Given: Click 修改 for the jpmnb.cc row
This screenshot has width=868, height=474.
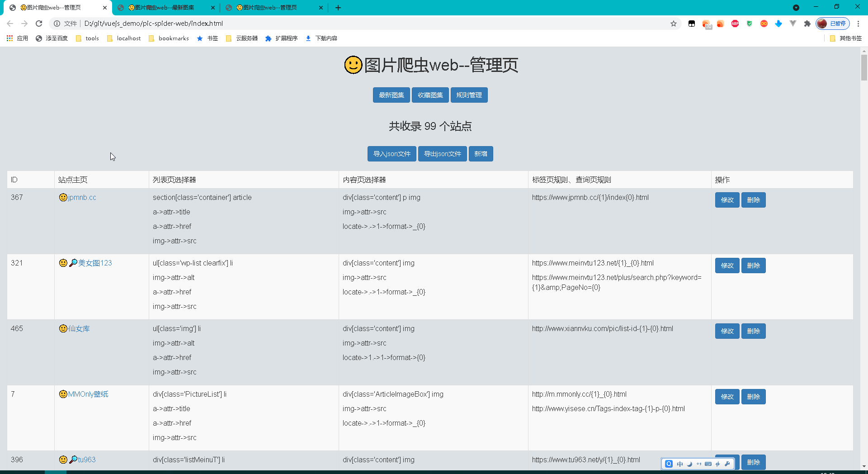Looking at the screenshot, I should (x=727, y=200).
